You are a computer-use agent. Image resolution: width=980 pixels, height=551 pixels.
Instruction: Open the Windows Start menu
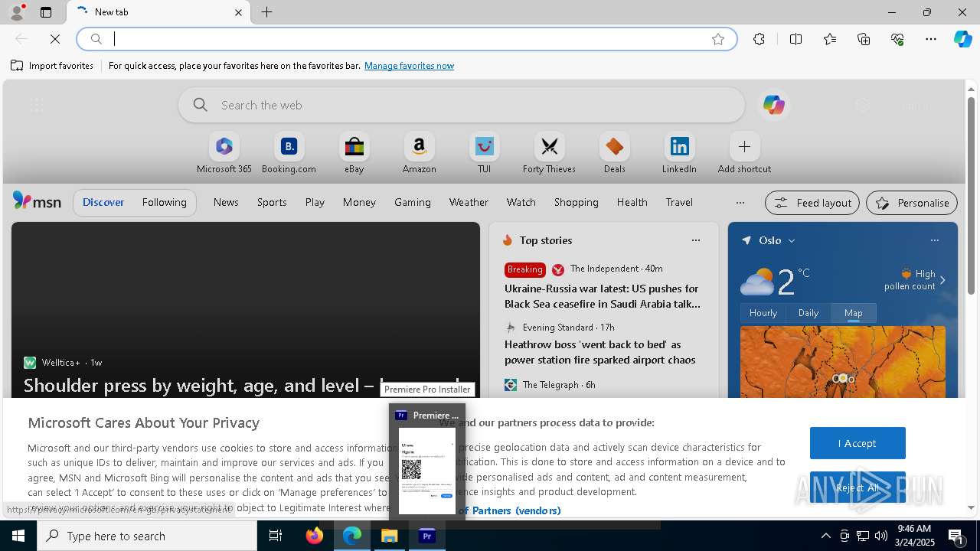[x=18, y=536]
